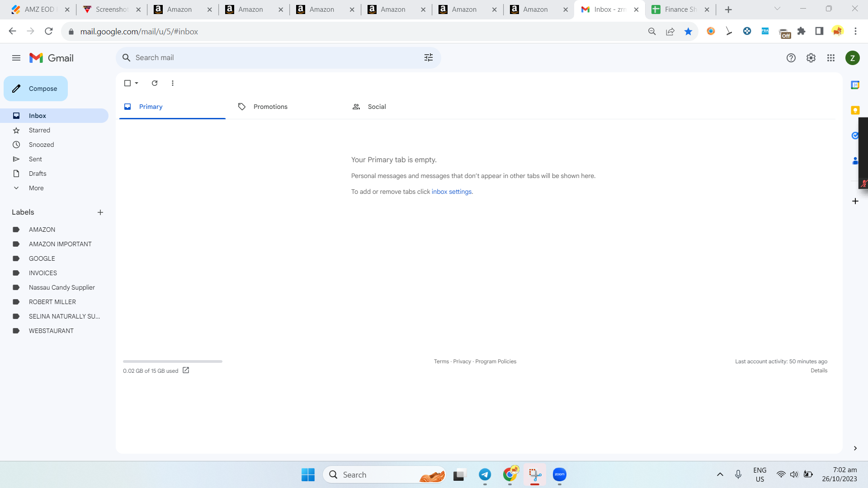Open Google Calendar side panel
This screenshot has height=488, width=868.
click(x=855, y=85)
